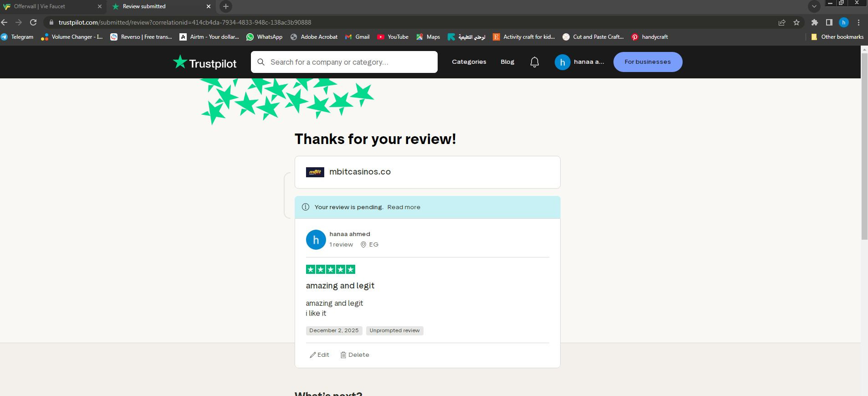
Task: Open the Gmail bookmark
Action: (357, 37)
